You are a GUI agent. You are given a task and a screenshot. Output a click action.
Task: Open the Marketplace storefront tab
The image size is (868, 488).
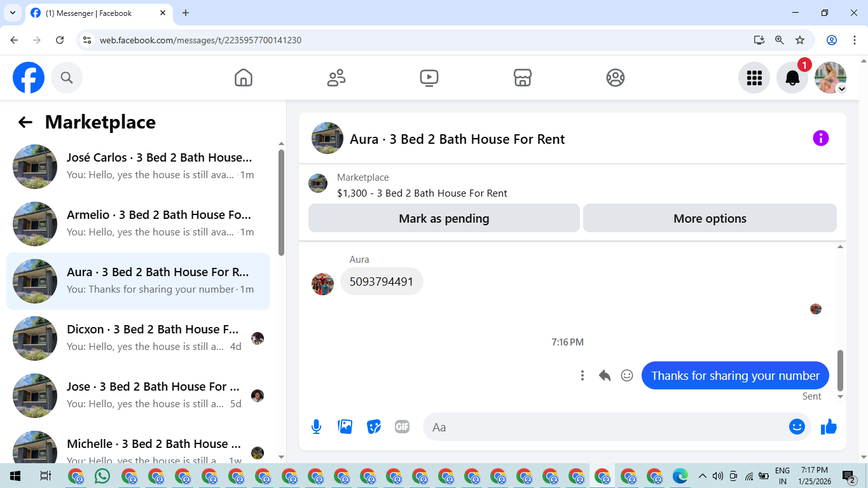pos(522,78)
